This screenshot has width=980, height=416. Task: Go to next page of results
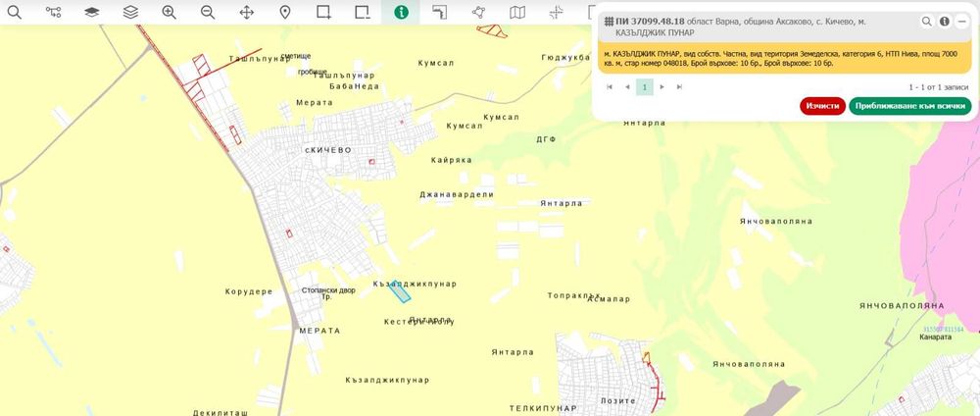pos(661,87)
